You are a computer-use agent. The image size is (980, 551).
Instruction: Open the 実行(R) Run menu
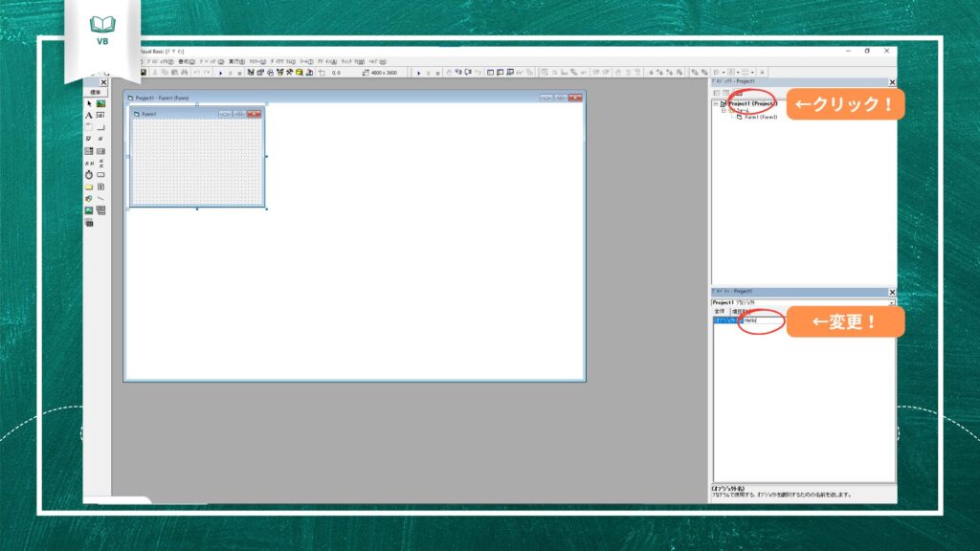click(236, 62)
